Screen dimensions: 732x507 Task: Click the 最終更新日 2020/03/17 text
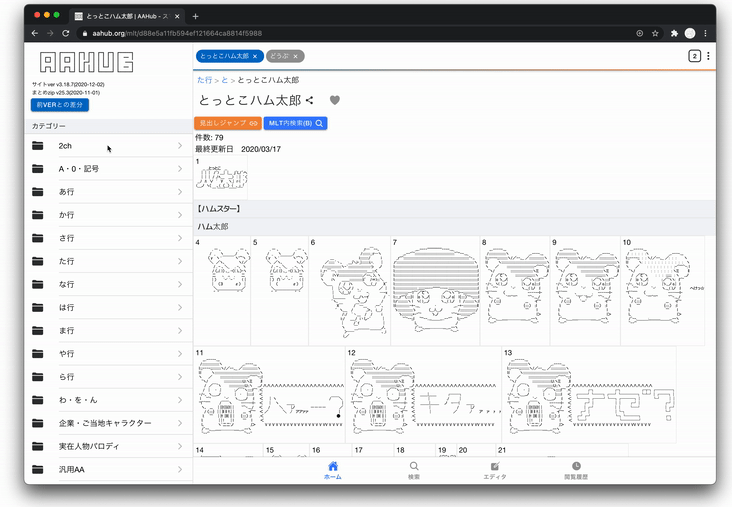[x=238, y=149]
